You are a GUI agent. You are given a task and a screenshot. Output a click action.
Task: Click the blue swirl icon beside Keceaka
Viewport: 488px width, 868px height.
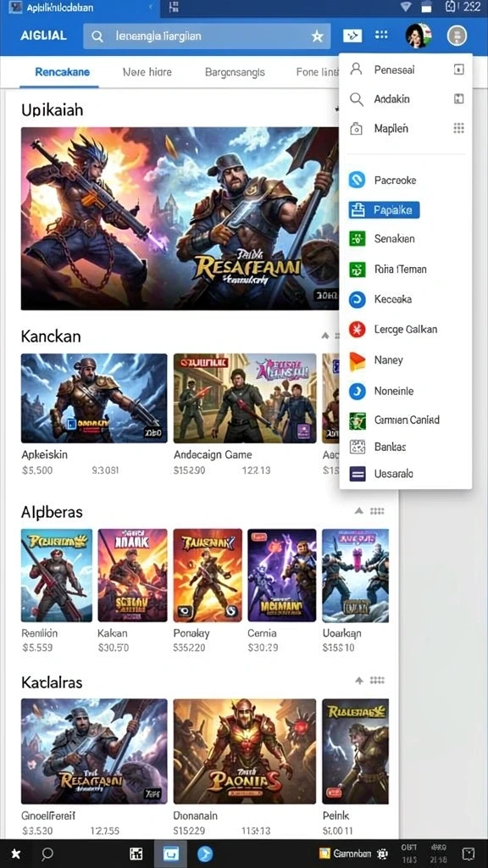(357, 299)
